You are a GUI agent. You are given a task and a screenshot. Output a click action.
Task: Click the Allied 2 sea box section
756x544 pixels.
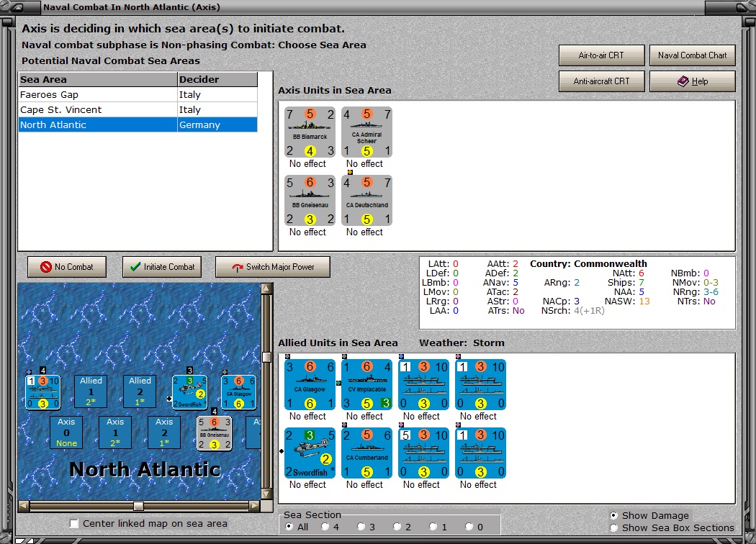tap(140, 391)
